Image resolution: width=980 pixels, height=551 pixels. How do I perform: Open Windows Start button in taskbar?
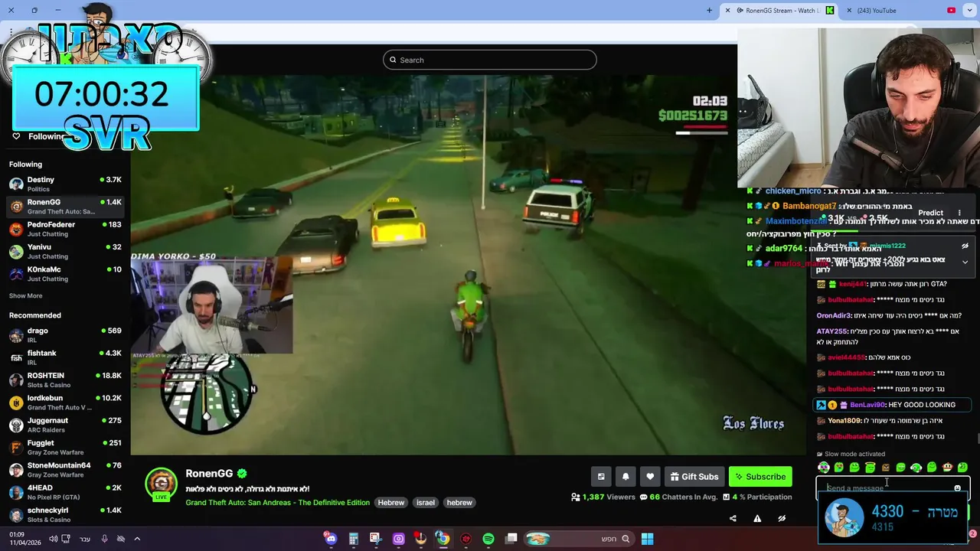pos(647,539)
